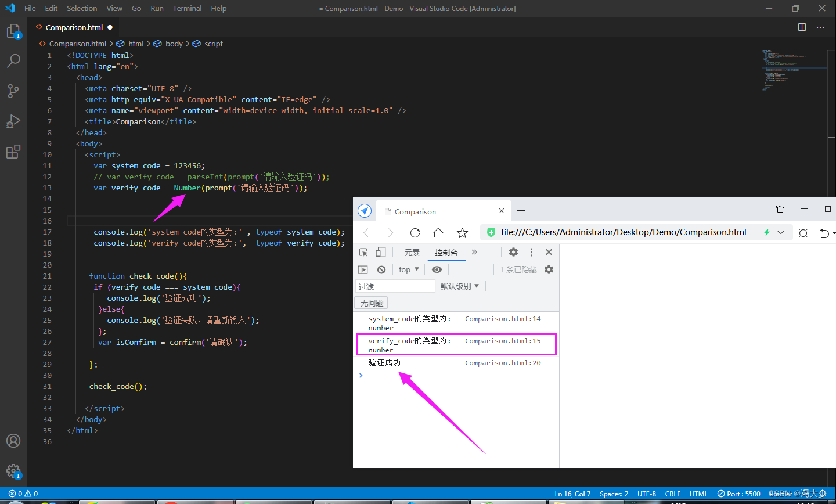This screenshot has height=504, width=836.
Task: Click the browser undo close arrow icon
Action: pyautogui.click(x=824, y=233)
